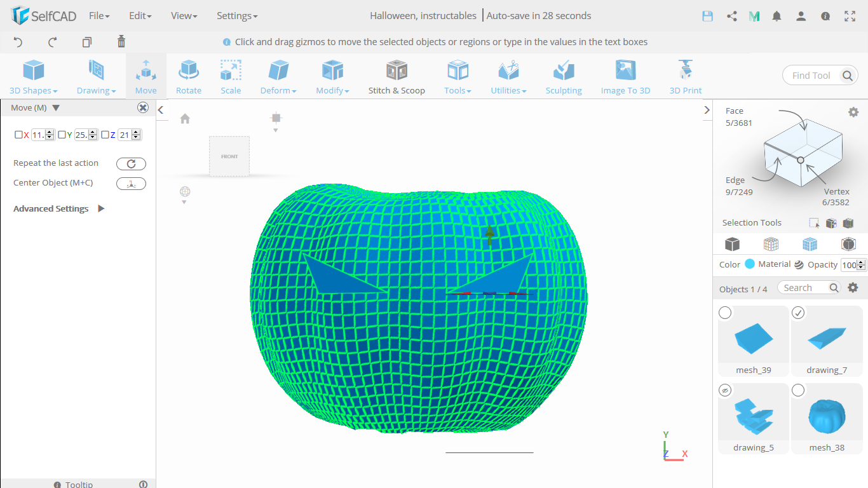Click the X position value field
868x488 pixels.
pos(38,135)
